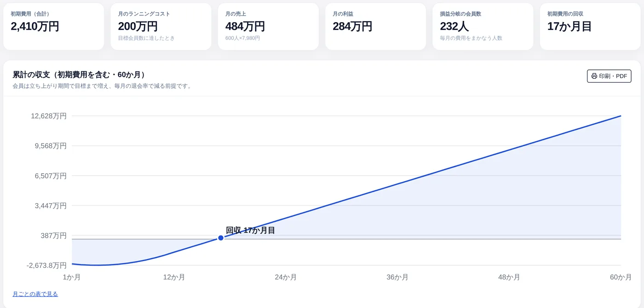The width and height of the screenshot is (644, 308).
Task: Click the 48か月 x-axis label
Action: (509, 277)
